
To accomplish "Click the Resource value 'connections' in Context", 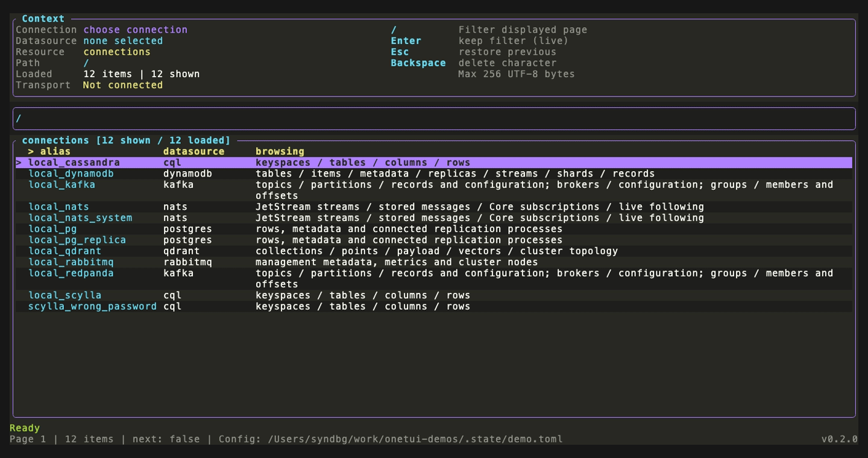I will pos(117,52).
